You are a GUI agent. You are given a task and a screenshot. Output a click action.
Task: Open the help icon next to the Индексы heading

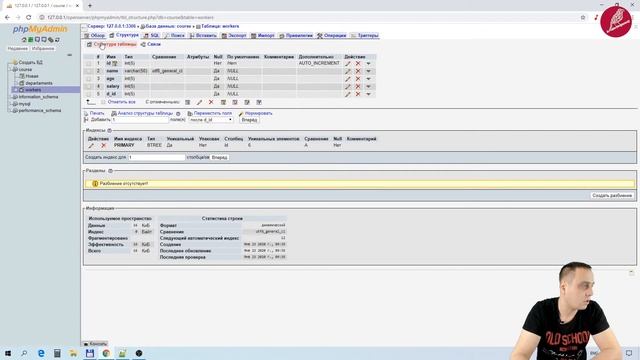(109, 130)
